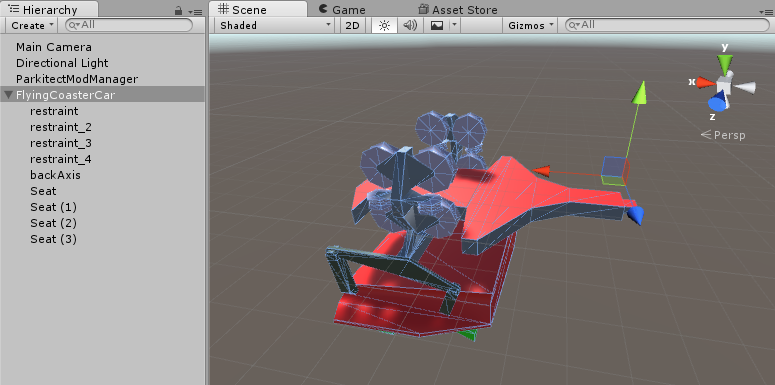
Task: Click green Y move handle arrow
Action: click(640, 93)
